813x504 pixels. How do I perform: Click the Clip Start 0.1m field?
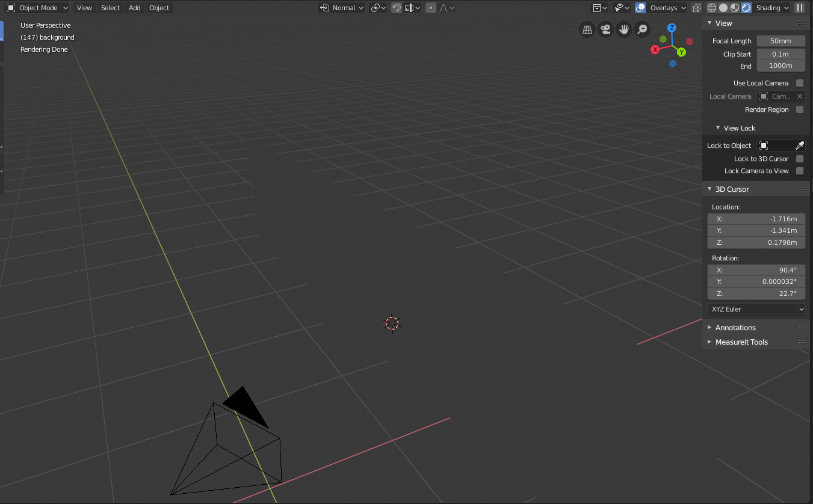(x=781, y=54)
